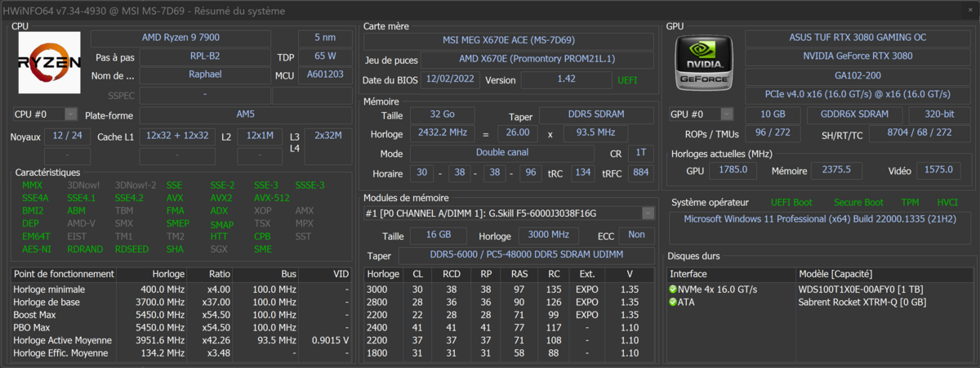The width and height of the screenshot is (980, 368).
Task: Select the AMD X670E Promontory chipset field
Action: 537,60
